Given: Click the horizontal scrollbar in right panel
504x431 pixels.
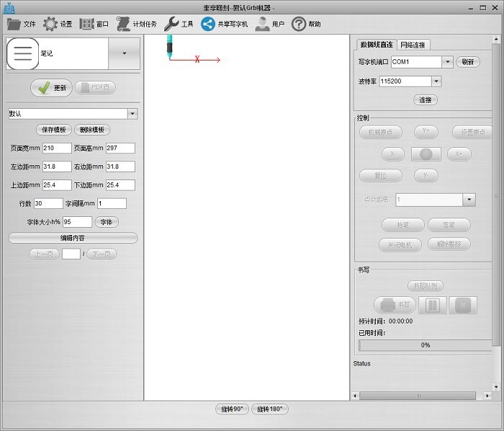Looking at the screenshot, I should pos(421,395).
